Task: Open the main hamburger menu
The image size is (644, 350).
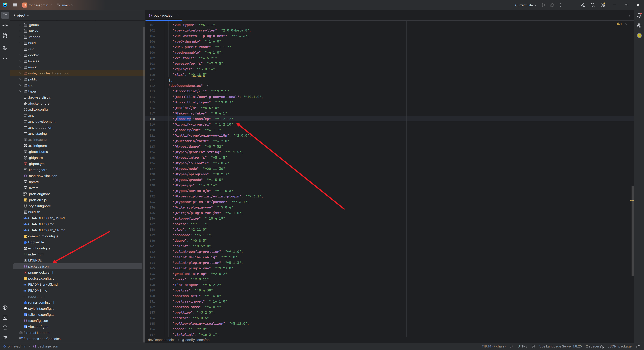Action: pyautogui.click(x=15, y=5)
